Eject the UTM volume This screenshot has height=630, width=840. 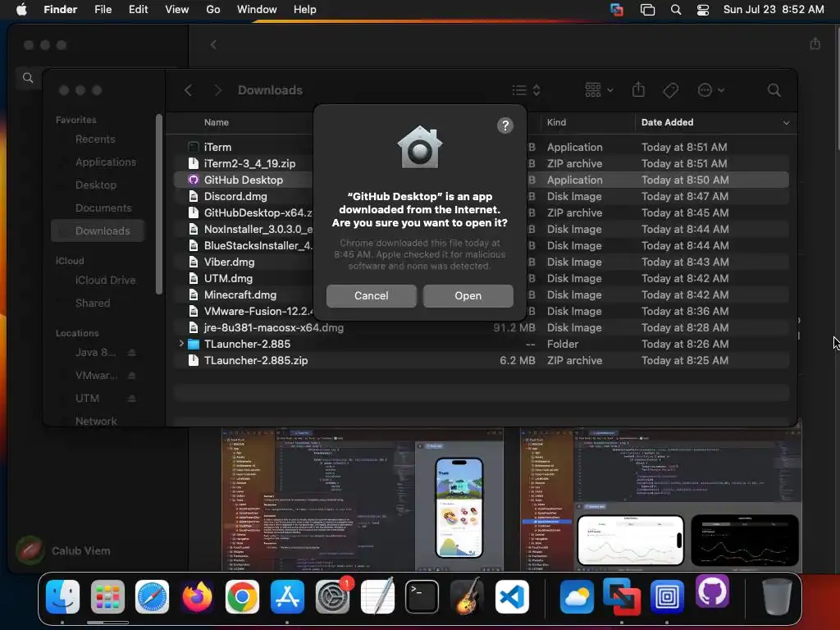(132, 399)
